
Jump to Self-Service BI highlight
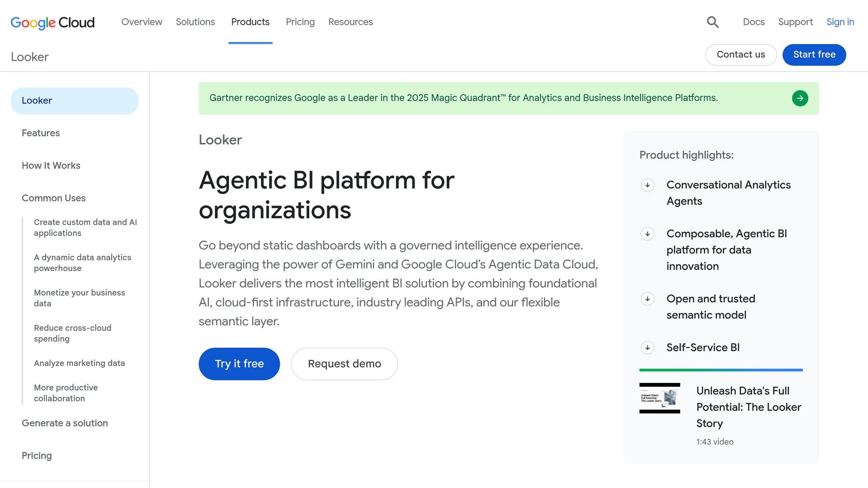tap(703, 348)
